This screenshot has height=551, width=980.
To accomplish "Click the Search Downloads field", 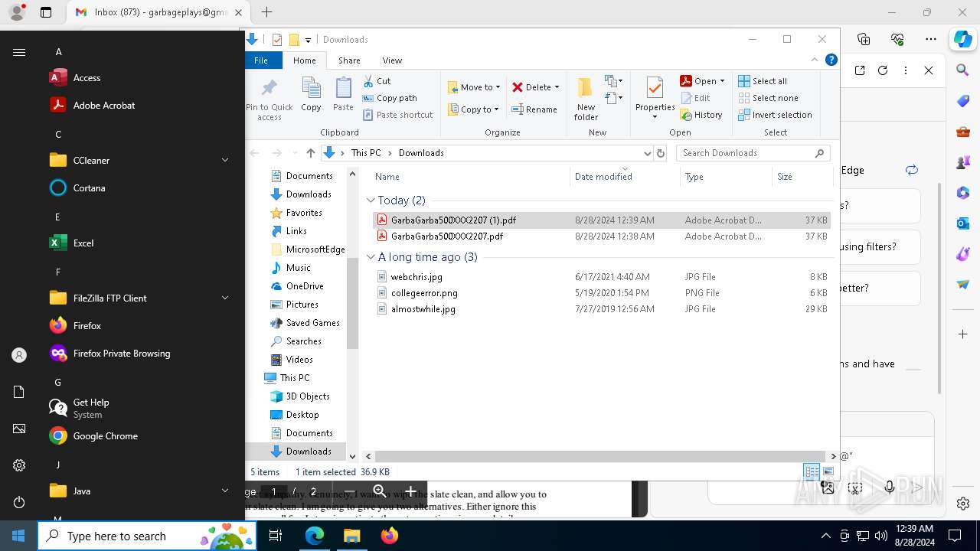I will (753, 153).
